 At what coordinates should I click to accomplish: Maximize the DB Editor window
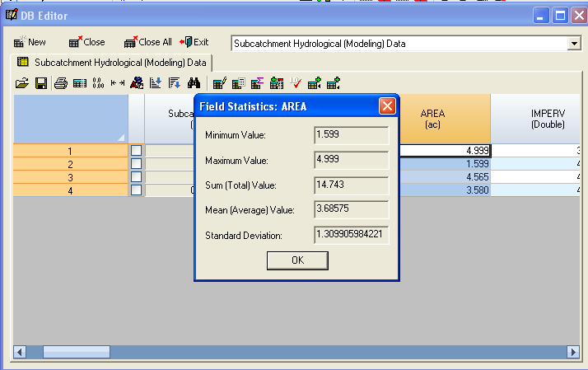(560, 16)
